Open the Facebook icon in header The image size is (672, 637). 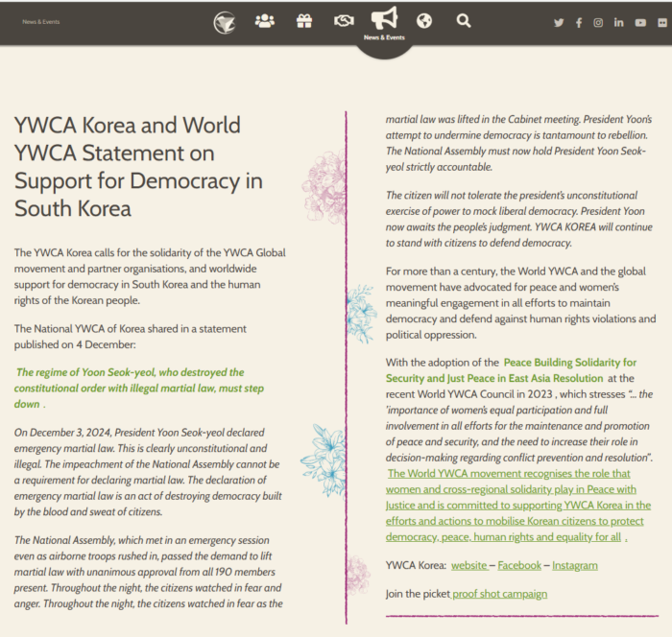pos(579,22)
